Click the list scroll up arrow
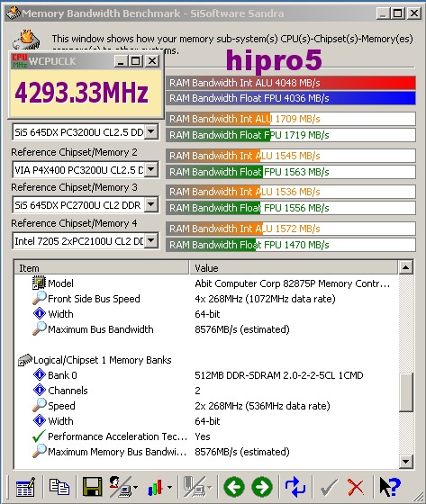Image resolution: width=426 pixels, height=504 pixels. coord(405,267)
